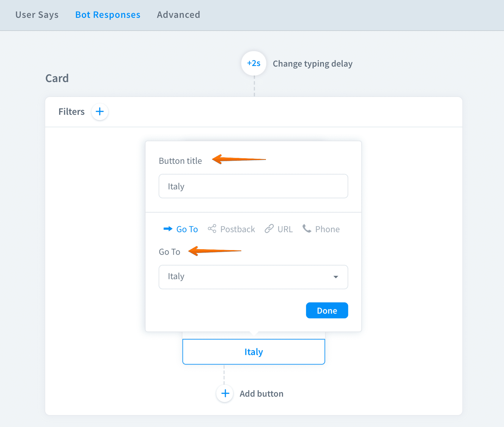Choose the Postback action label

click(x=237, y=229)
